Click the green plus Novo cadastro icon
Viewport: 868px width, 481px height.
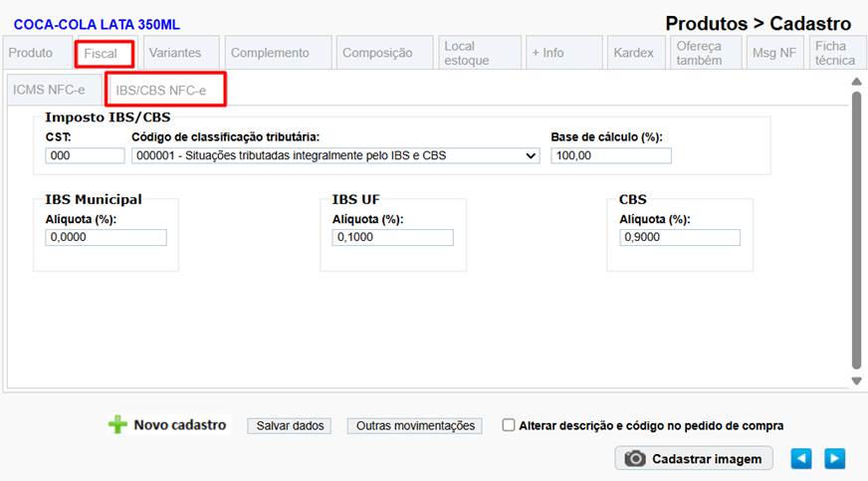[x=117, y=424]
